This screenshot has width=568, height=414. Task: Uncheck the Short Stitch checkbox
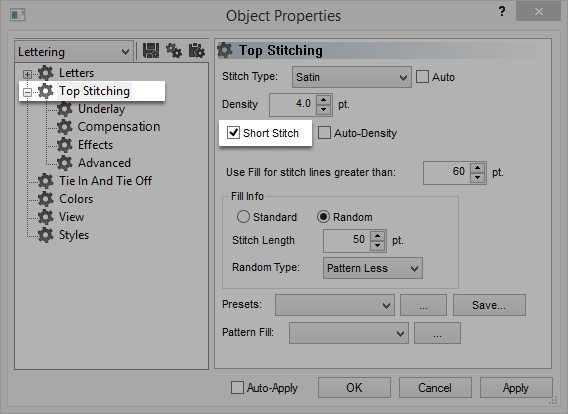pos(233,133)
